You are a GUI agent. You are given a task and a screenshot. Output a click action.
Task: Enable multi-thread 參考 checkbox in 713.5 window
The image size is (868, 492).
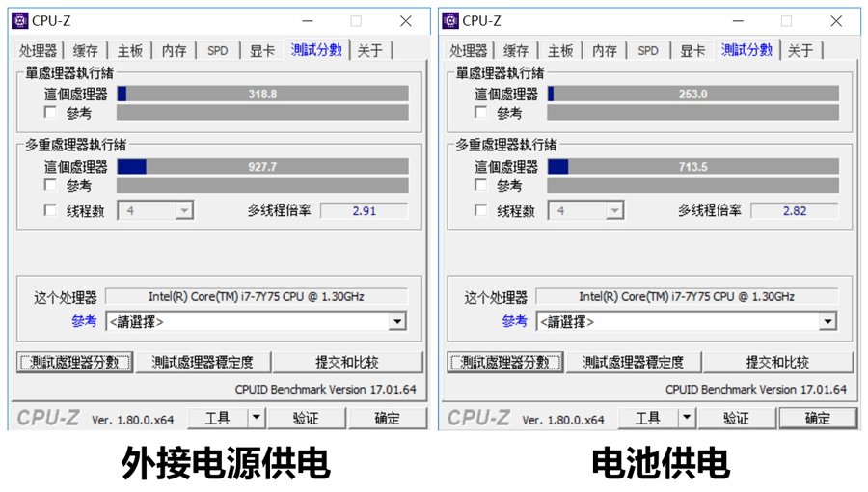click(480, 185)
